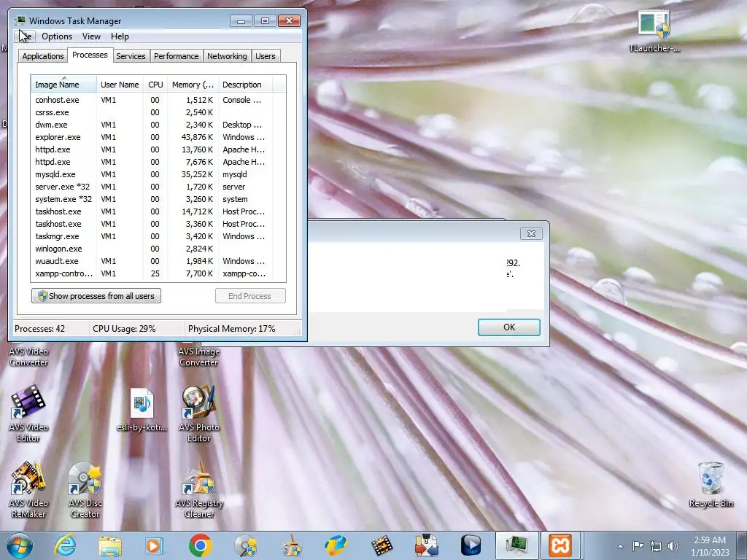Image resolution: width=747 pixels, height=560 pixels.
Task: Select taskhost.exe using 14,712 K
Action: [158, 211]
